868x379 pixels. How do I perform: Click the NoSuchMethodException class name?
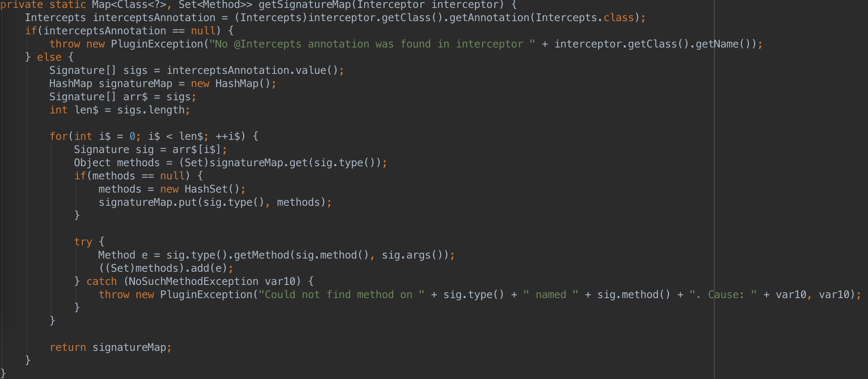pyautogui.click(x=193, y=282)
